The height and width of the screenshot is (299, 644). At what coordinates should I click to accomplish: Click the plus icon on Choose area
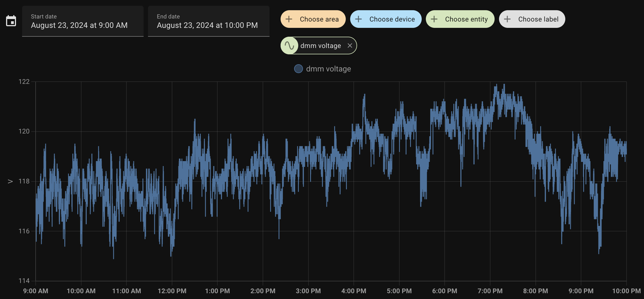[289, 19]
